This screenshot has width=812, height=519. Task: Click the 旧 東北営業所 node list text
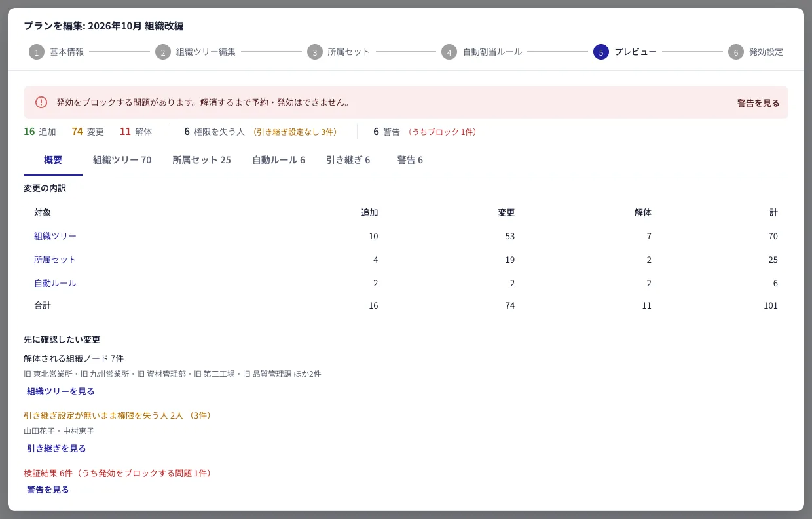tap(172, 374)
